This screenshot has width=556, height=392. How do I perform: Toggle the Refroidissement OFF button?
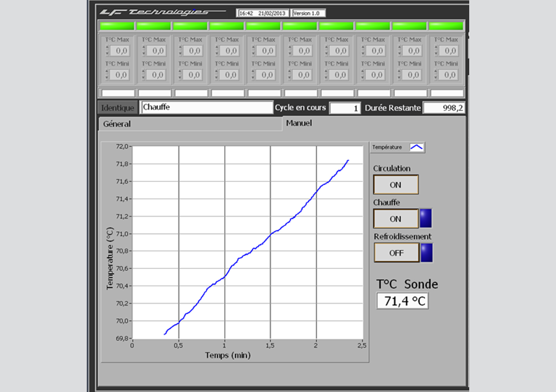[396, 253]
